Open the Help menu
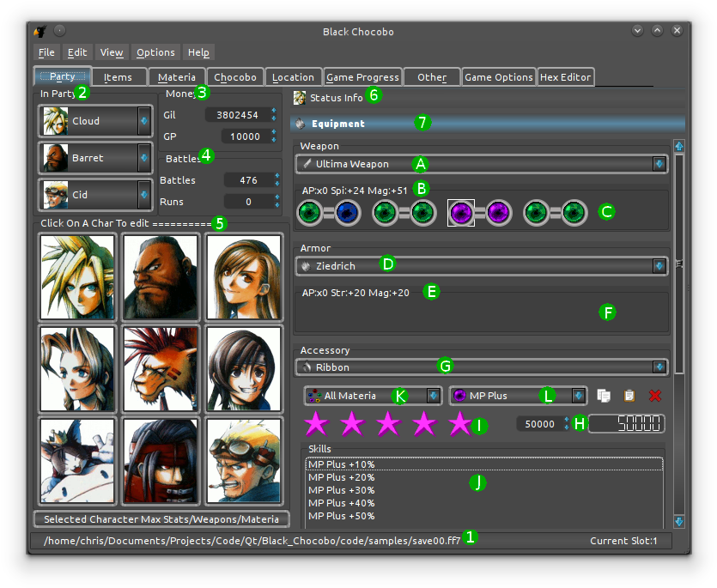Image resolution: width=717 pixels, height=588 pixels. 198,52
